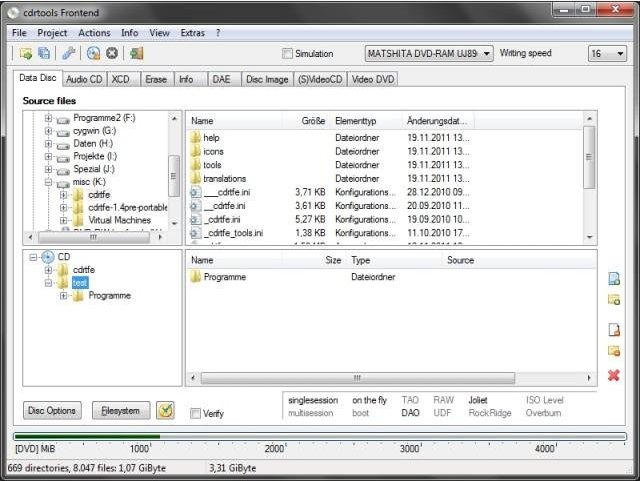Click the __cdrtfe.ini 3,61 KB row

click(331, 206)
